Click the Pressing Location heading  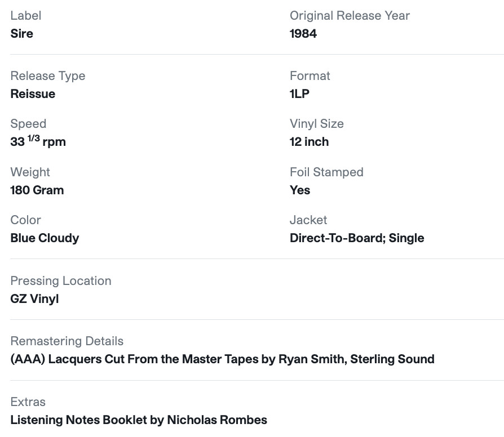[x=61, y=280]
